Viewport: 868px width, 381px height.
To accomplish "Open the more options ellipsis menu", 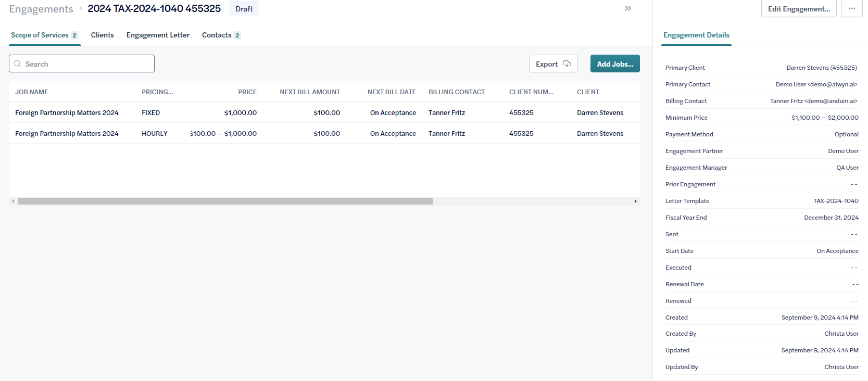I will click(x=852, y=8).
